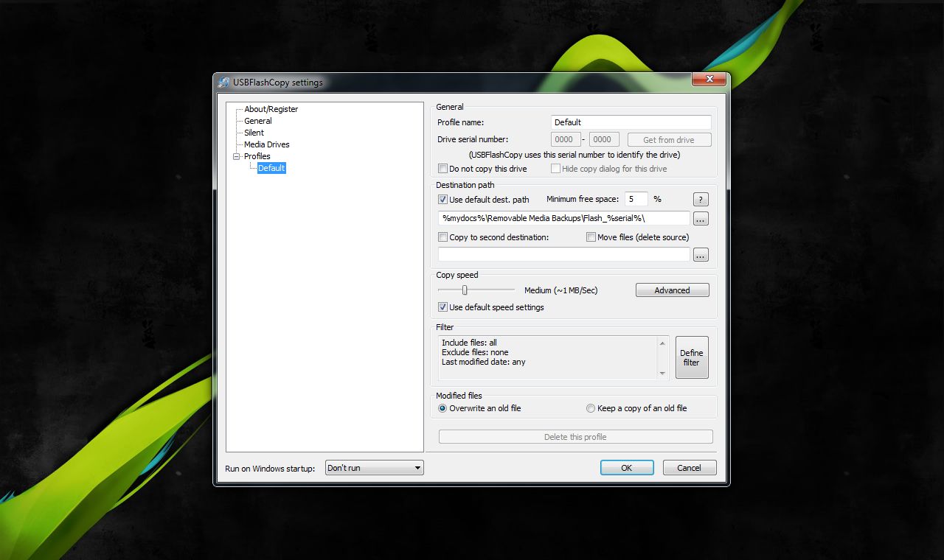The height and width of the screenshot is (560, 944).
Task: Click the first drive serial number field
Action: [x=566, y=139]
